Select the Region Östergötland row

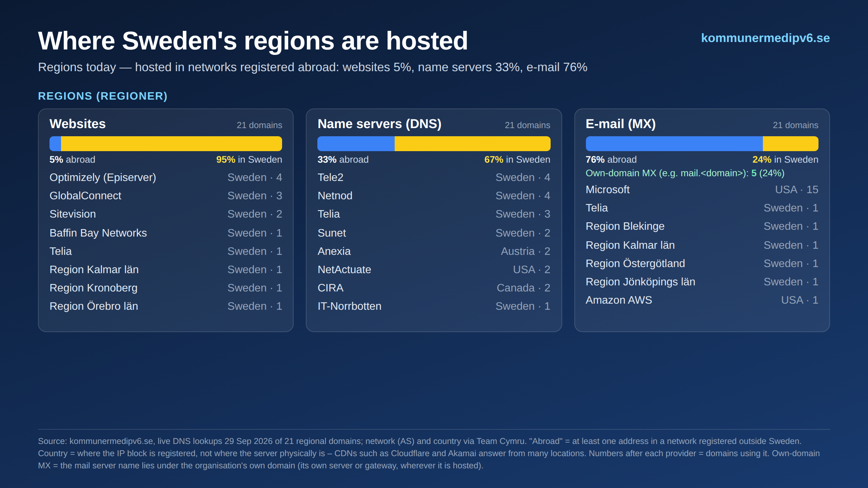pyautogui.click(x=702, y=263)
